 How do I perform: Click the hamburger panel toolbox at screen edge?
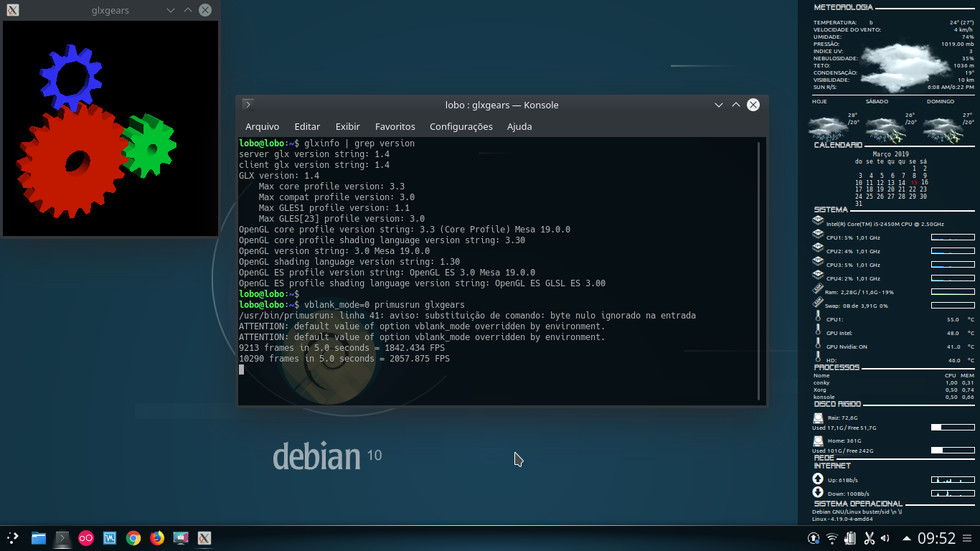[966, 538]
